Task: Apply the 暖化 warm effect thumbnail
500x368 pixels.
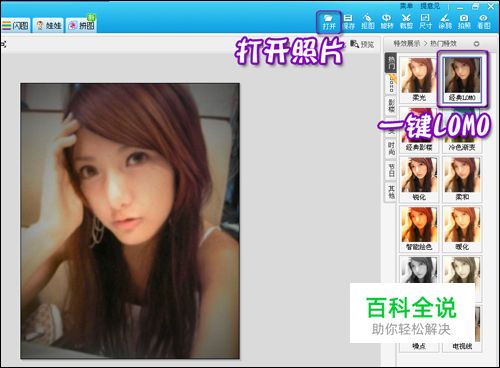Action: [x=462, y=229]
